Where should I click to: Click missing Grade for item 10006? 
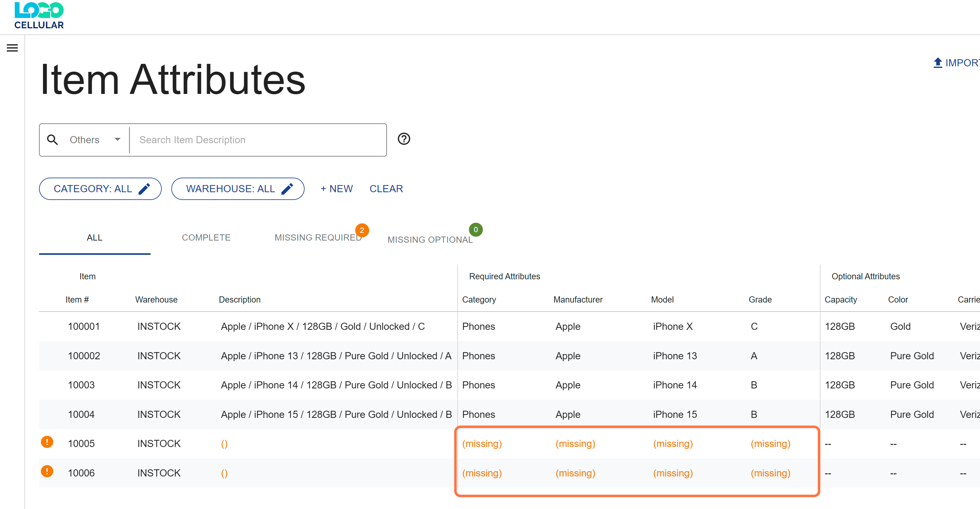[x=770, y=473]
